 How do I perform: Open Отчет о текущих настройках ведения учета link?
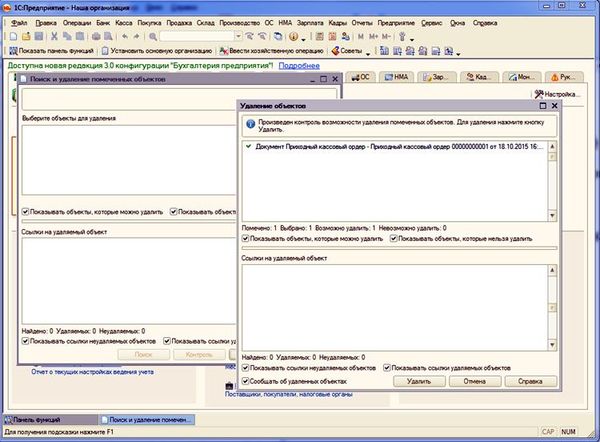[x=92, y=372]
